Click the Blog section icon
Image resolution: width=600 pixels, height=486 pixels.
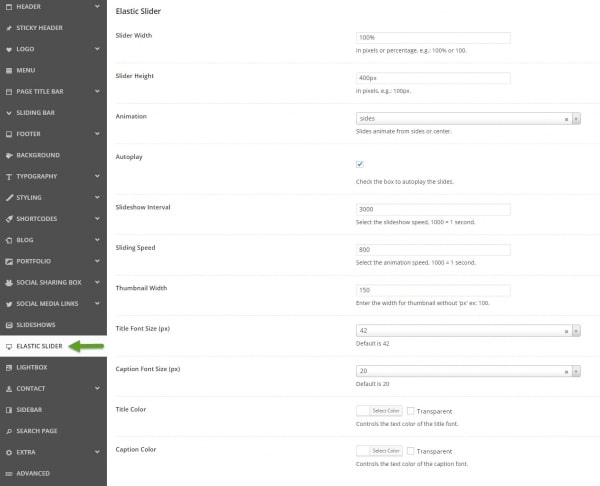(x=9, y=240)
